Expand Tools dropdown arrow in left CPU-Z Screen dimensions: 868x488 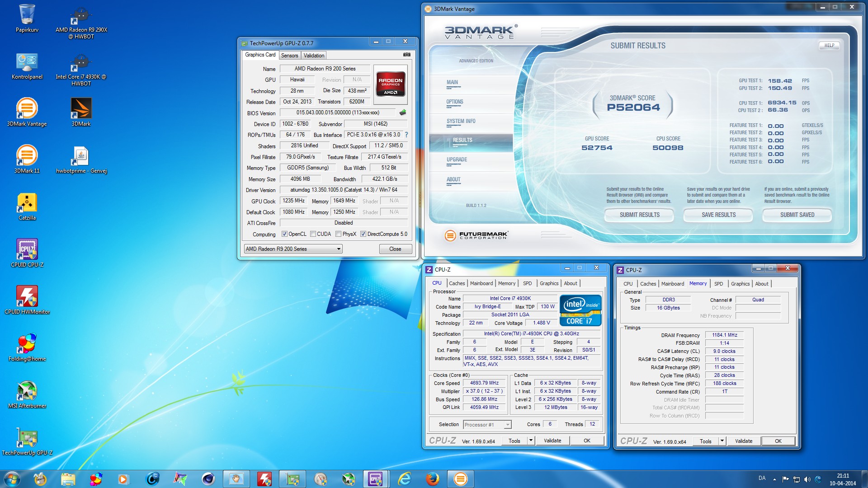pos(531,441)
